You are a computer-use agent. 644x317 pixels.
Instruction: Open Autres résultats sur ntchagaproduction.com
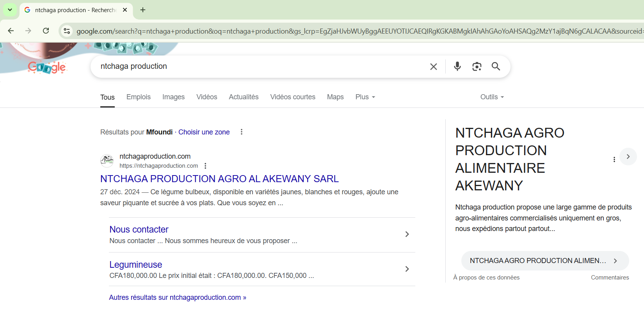(x=178, y=297)
